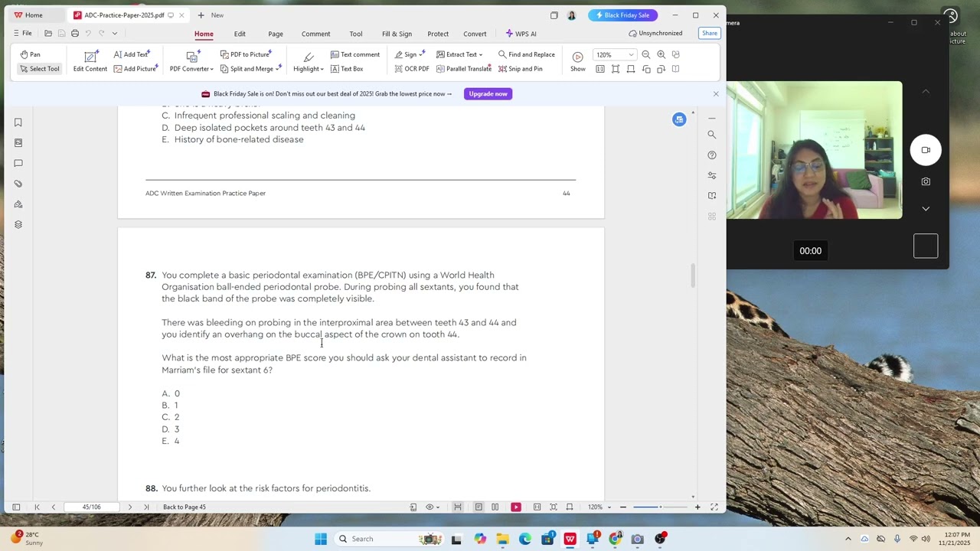Open the Sign tool
Viewport: 980px width, 551px height.
pyautogui.click(x=410, y=54)
